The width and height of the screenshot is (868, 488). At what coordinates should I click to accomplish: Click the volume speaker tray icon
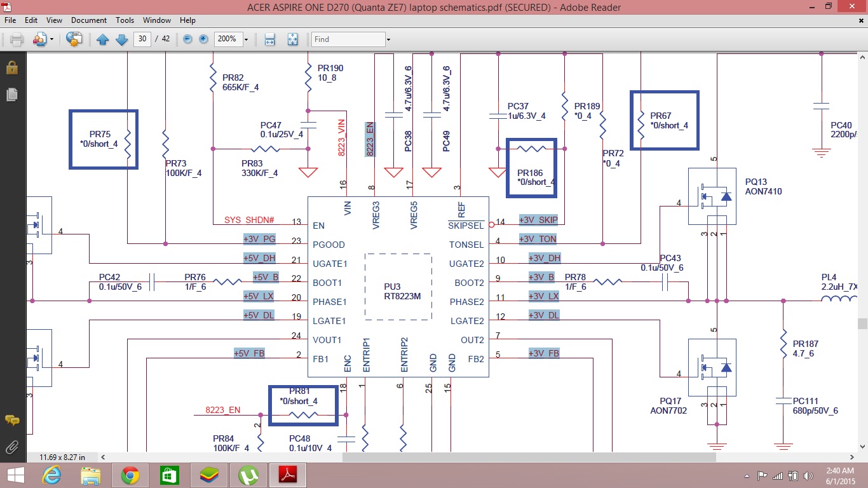[808, 475]
